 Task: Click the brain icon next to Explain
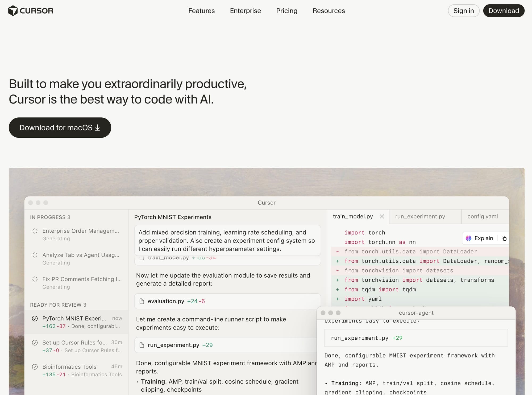tap(468, 238)
